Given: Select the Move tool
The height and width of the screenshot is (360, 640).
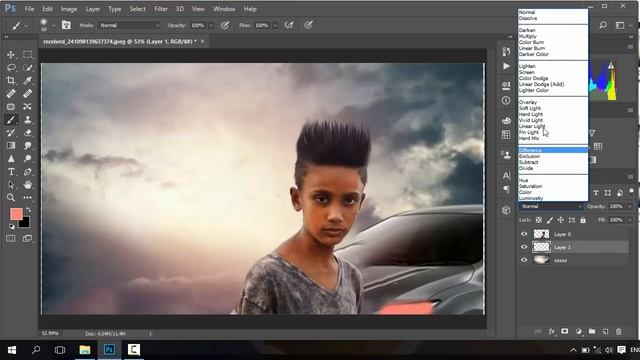Looking at the screenshot, I should (11, 54).
